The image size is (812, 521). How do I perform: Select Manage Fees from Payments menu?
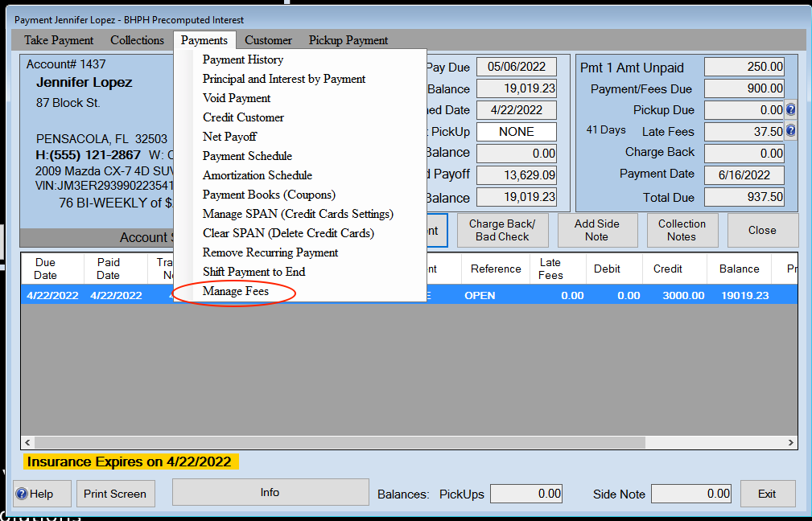pyautogui.click(x=236, y=291)
